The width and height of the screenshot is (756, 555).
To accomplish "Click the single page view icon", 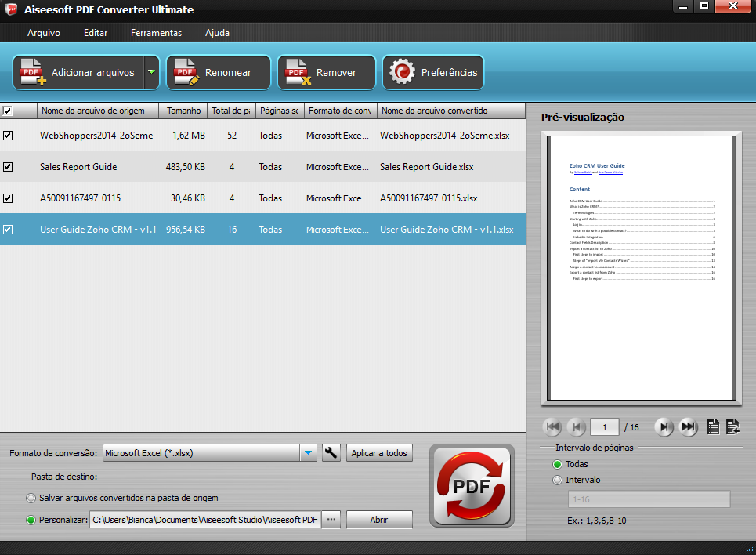I will point(713,426).
